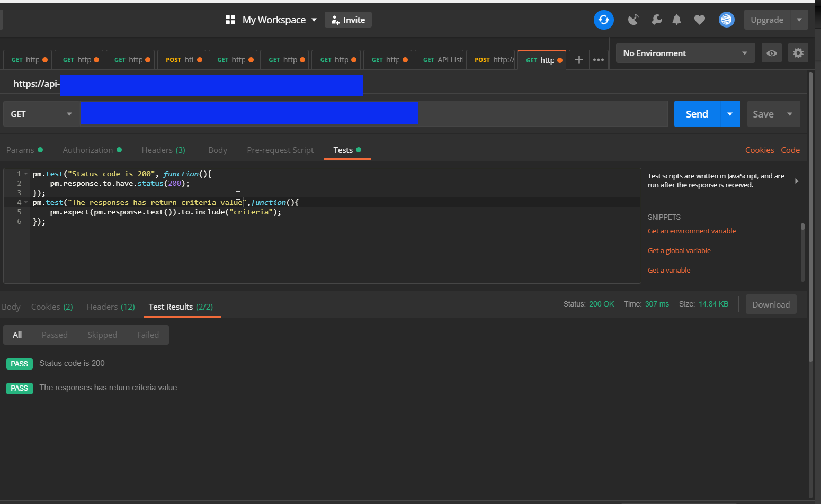The height and width of the screenshot is (504, 821).
Task: Click the Send button
Action: [697, 114]
